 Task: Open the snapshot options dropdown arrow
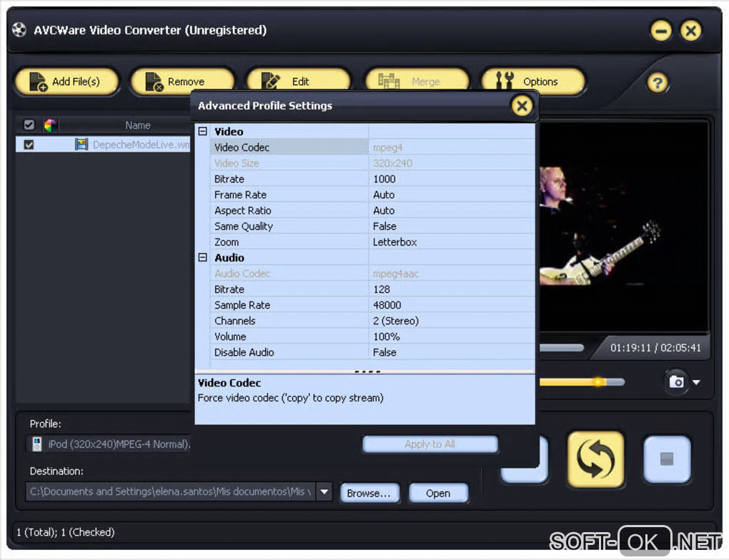click(x=696, y=382)
